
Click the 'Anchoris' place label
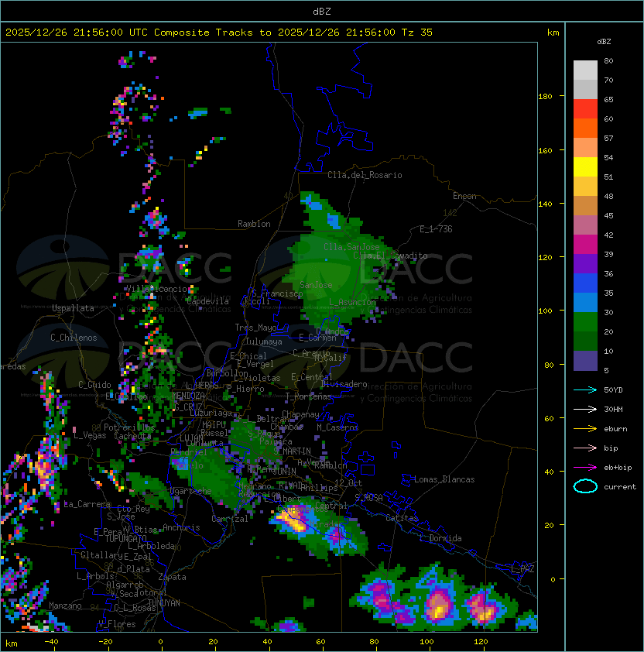point(181,527)
